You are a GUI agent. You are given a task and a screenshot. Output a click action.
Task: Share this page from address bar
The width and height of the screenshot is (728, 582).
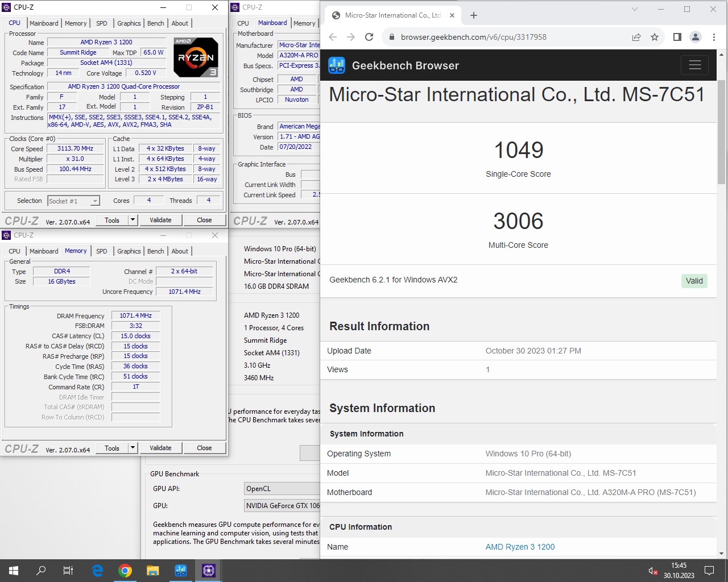coord(636,37)
